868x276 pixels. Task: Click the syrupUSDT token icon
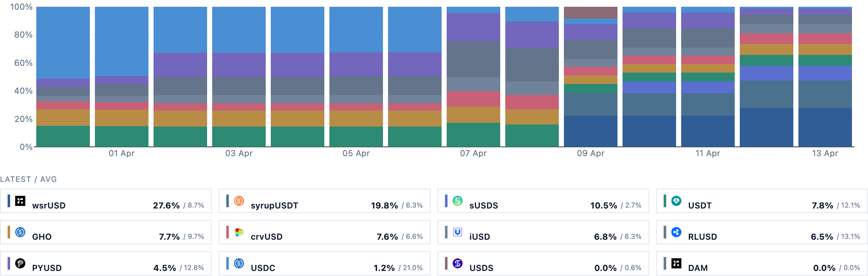(x=239, y=201)
